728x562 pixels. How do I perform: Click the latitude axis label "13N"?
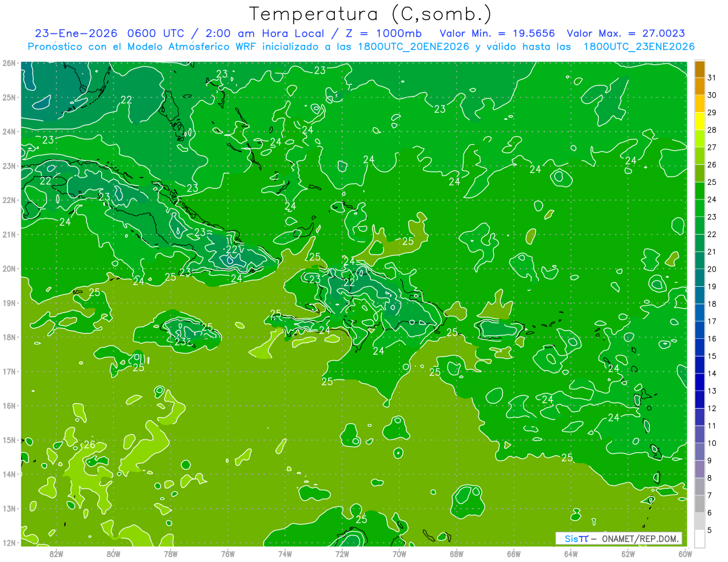pos(8,509)
